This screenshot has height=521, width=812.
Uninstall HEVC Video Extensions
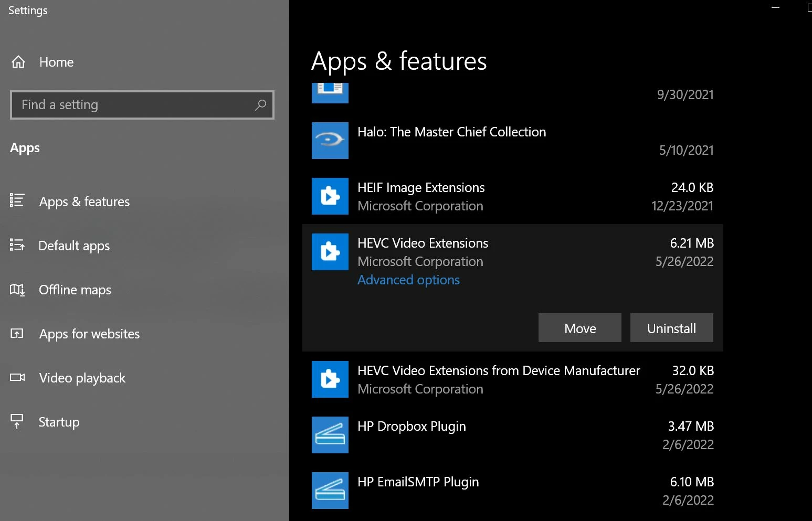tap(672, 328)
